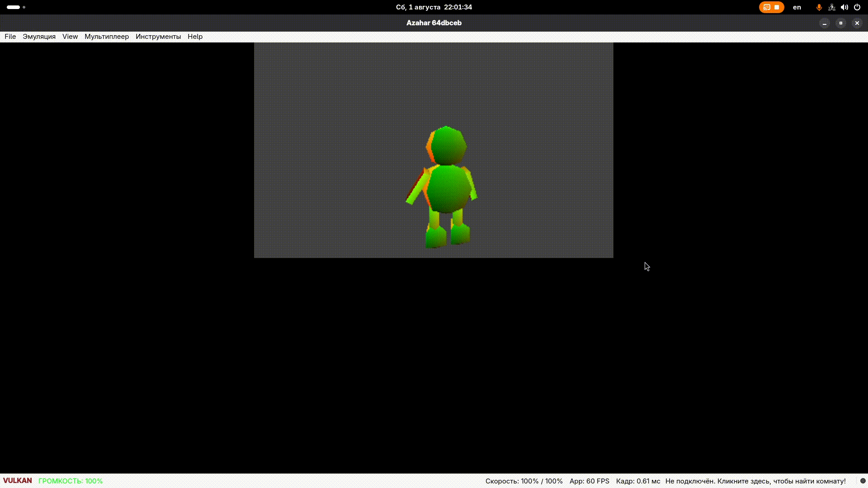The width and height of the screenshot is (868, 488).
Task: Click the date and time clock
Action: click(434, 7)
